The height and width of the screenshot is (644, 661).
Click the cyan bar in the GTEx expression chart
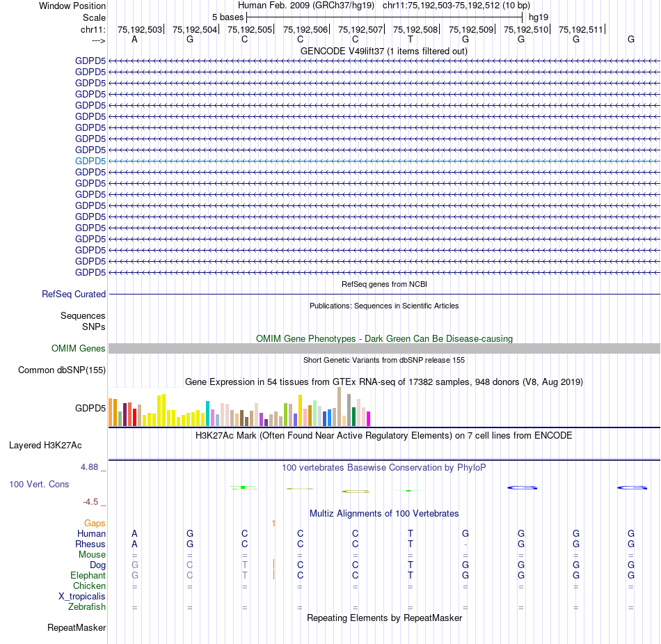(208, 414)
